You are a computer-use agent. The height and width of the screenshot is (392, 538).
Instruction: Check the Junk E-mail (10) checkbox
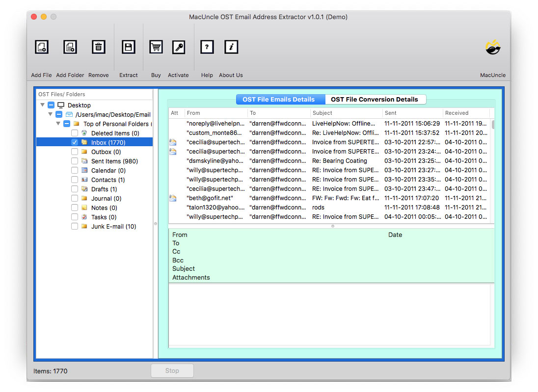pos(75,226)
